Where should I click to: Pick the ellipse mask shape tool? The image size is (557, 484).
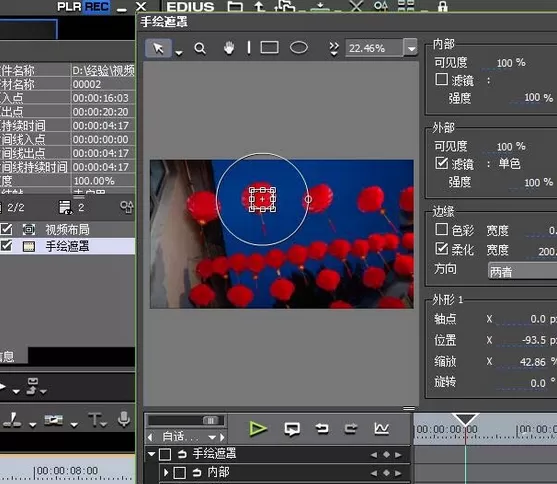299,48
